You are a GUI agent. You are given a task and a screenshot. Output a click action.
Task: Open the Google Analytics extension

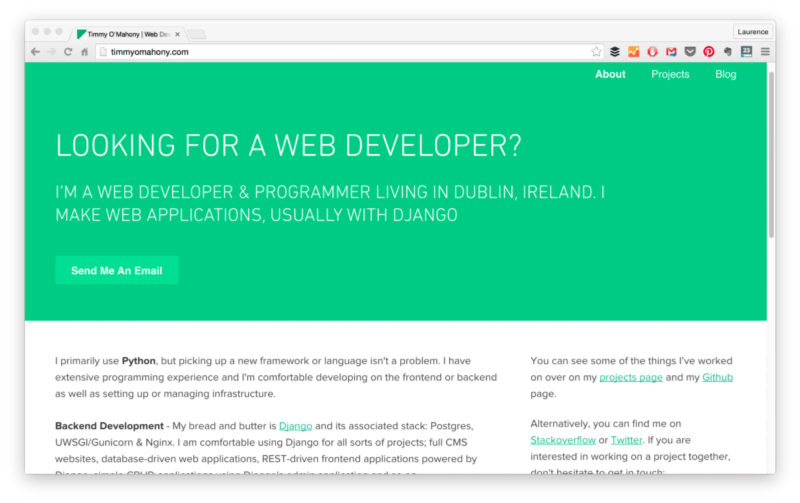click(x=634, y=52)
